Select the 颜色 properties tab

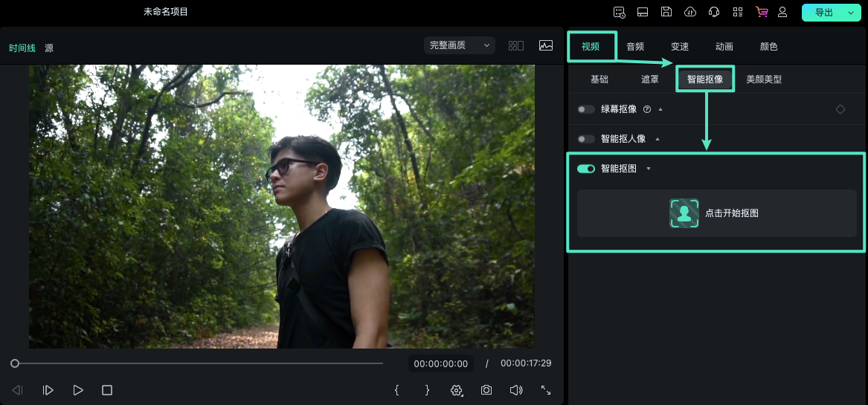pos(769,47)
